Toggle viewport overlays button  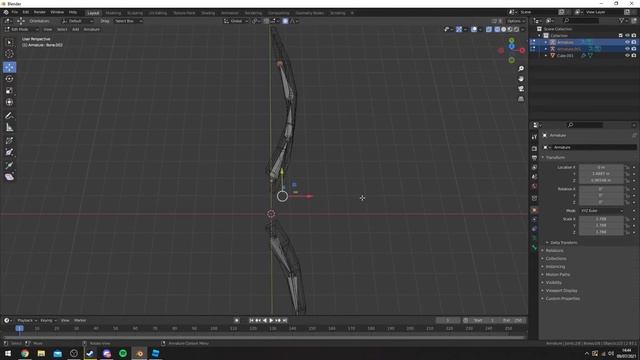[474, 29]
